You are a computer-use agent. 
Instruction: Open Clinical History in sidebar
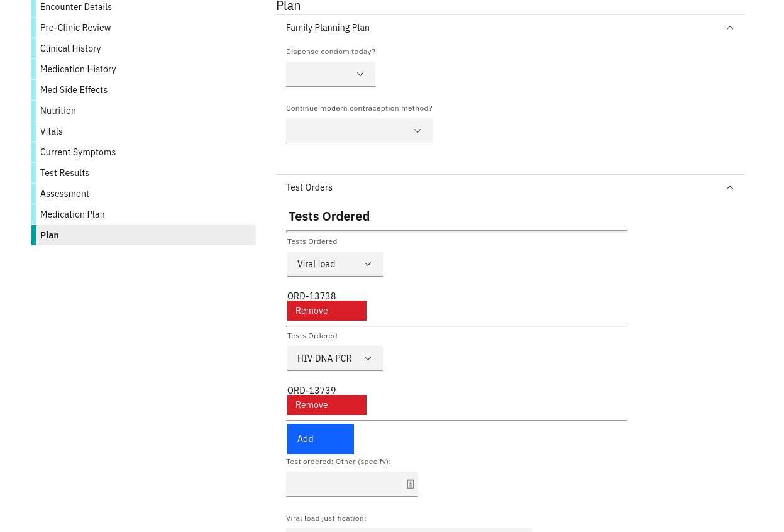pos(143,48)
